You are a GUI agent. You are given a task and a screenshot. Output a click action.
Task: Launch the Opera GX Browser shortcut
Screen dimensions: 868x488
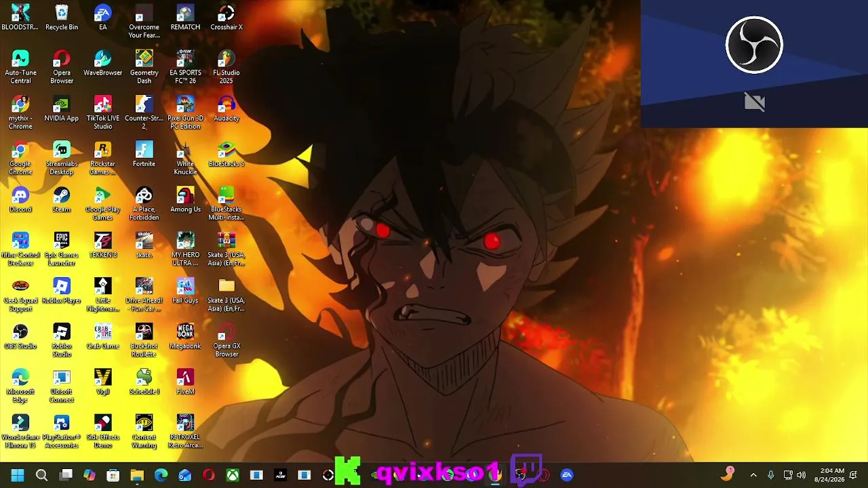pyautogui.click(x=226, y=340)
